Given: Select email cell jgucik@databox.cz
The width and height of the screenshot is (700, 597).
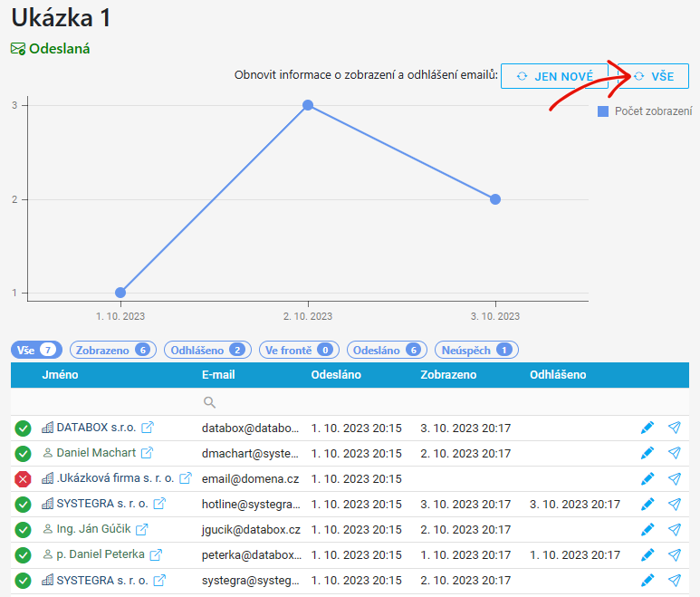Looking at the screenshot, I should point(251,530).
